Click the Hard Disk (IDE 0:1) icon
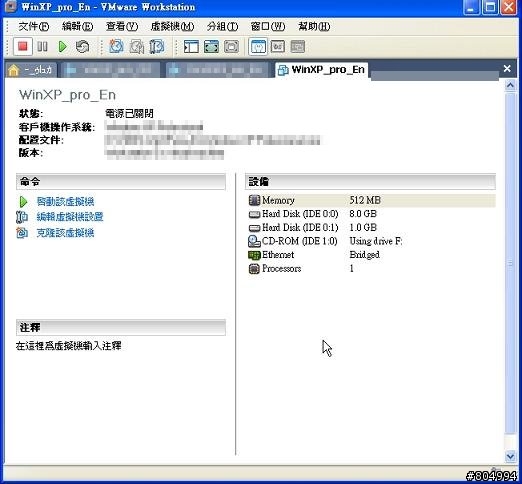 click(254, 228)
